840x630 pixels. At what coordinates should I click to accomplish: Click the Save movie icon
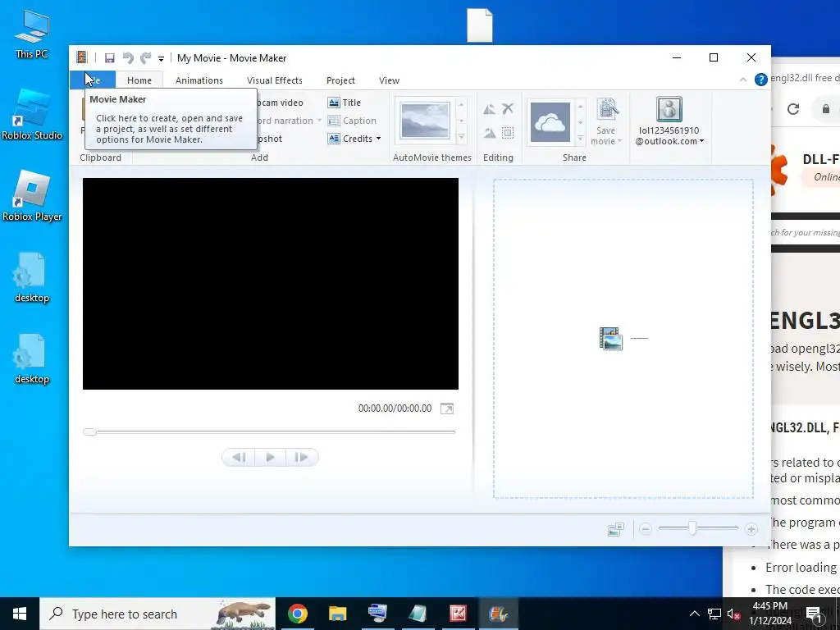coord(608,109)
